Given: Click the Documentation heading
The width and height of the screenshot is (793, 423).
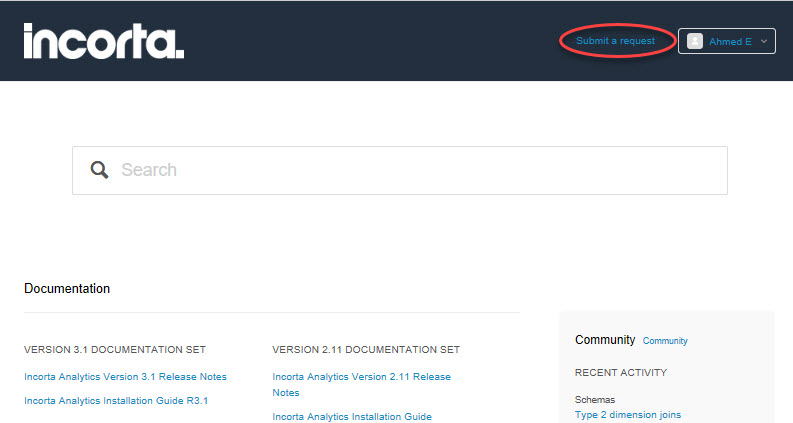Looking at the screenshot, I should tap(67, 288).
